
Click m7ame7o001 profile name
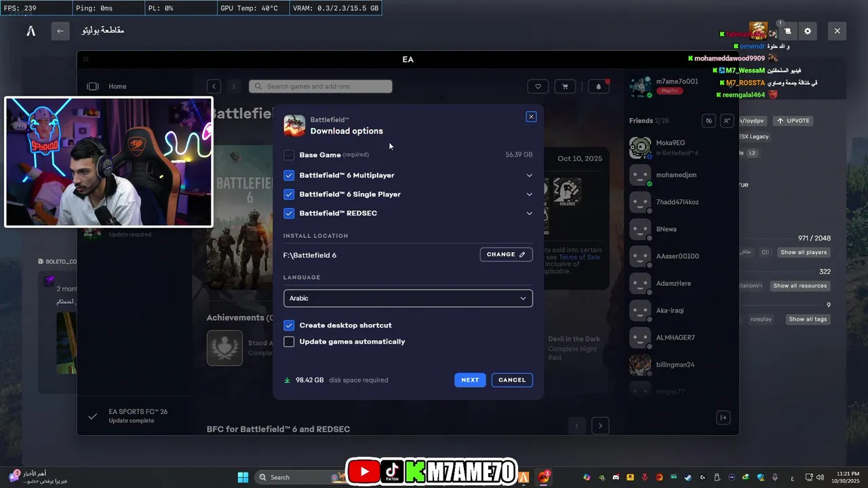point(677,81)
